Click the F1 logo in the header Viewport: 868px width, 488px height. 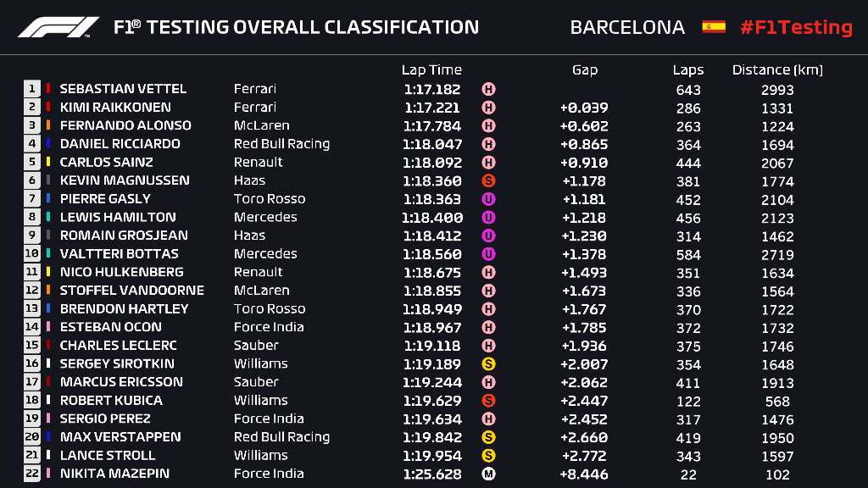coord(58,27)
